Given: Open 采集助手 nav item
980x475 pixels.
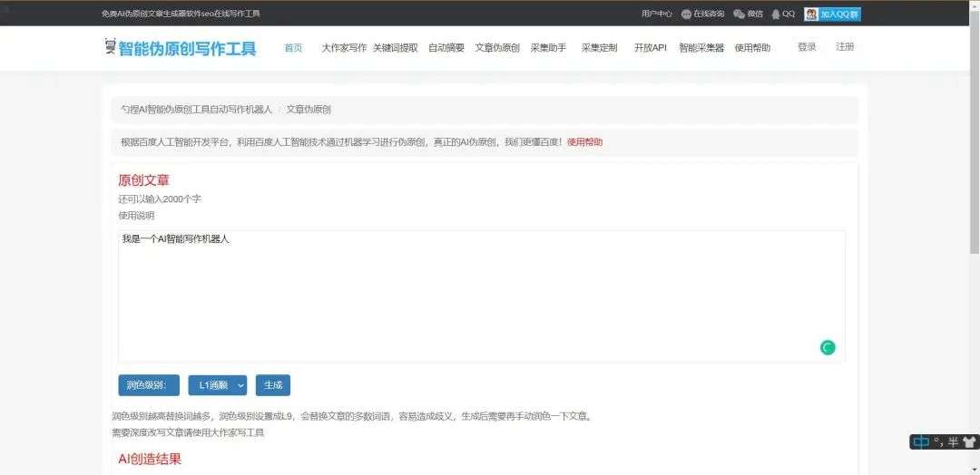Looking at the screenshot, I should click(548, 47).
